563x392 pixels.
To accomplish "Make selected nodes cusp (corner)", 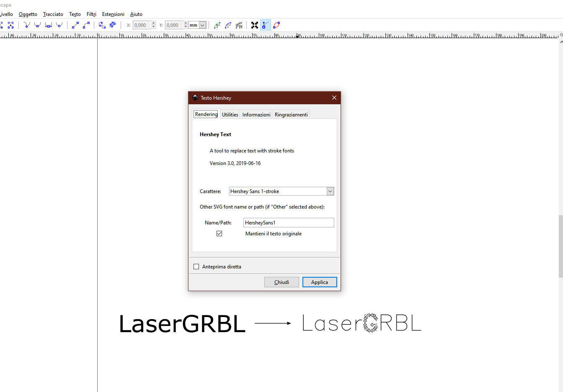I will [x=27, y=25].
